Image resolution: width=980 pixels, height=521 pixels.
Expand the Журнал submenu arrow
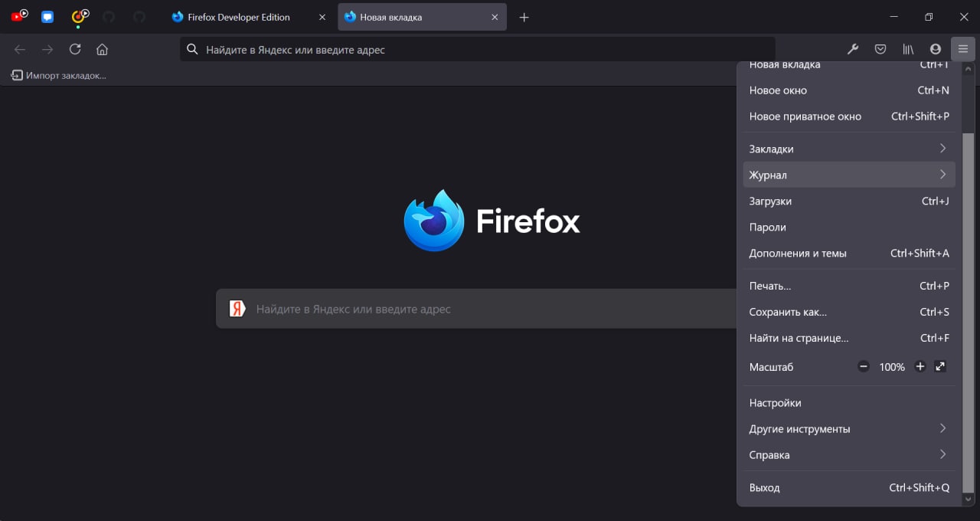coord(942,175)
